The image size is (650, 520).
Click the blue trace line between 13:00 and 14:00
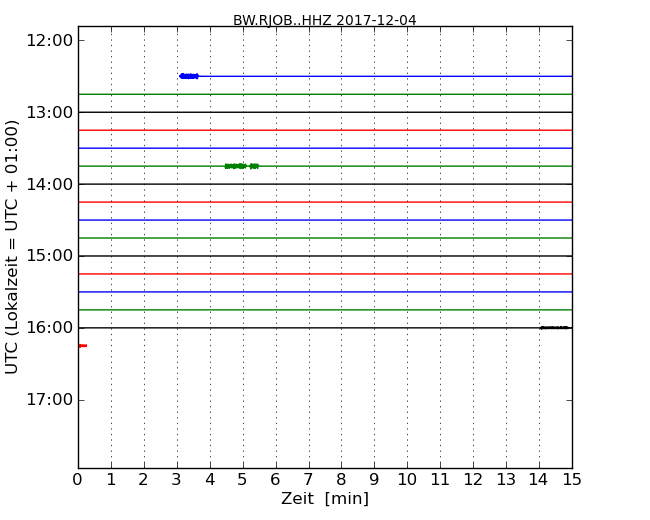pos(325,148)
